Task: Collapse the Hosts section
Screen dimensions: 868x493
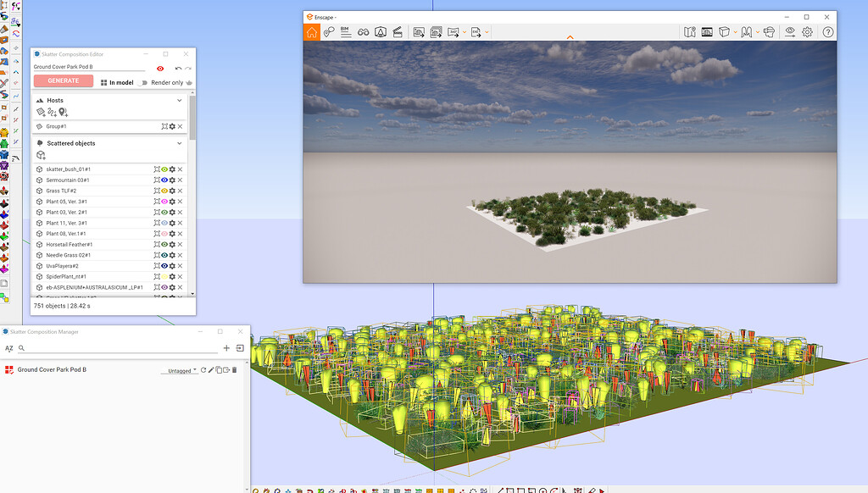Action: click(x=180, y=100)
